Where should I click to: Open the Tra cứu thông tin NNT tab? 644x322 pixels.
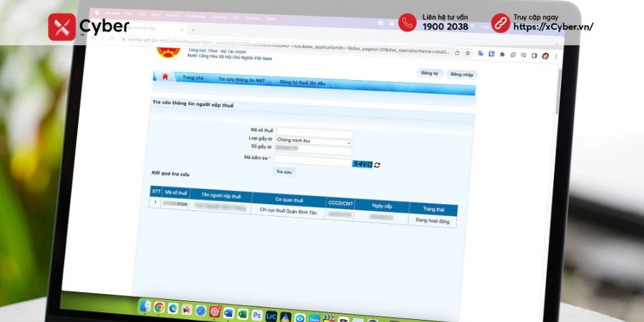242,79
